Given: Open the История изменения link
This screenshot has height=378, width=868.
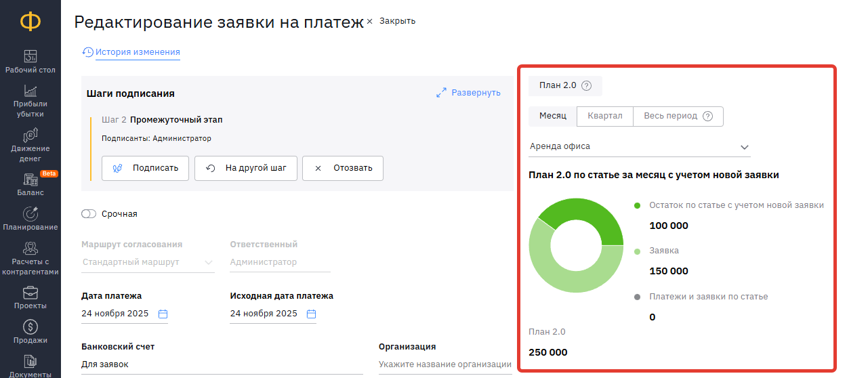Looking at the screenshot, I should coord(137,52).
